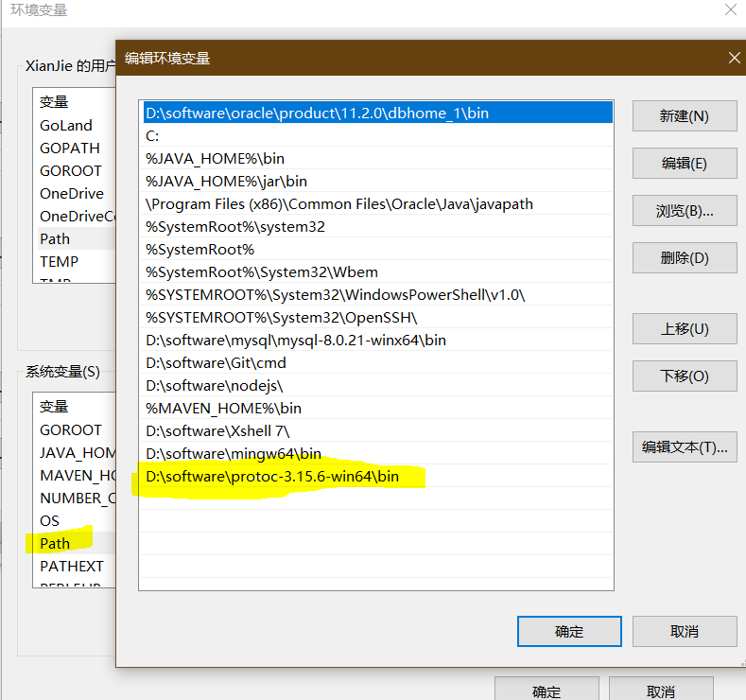
Task: Select the D:\software\mingw64\bin entry
Action: coord(378,453)
